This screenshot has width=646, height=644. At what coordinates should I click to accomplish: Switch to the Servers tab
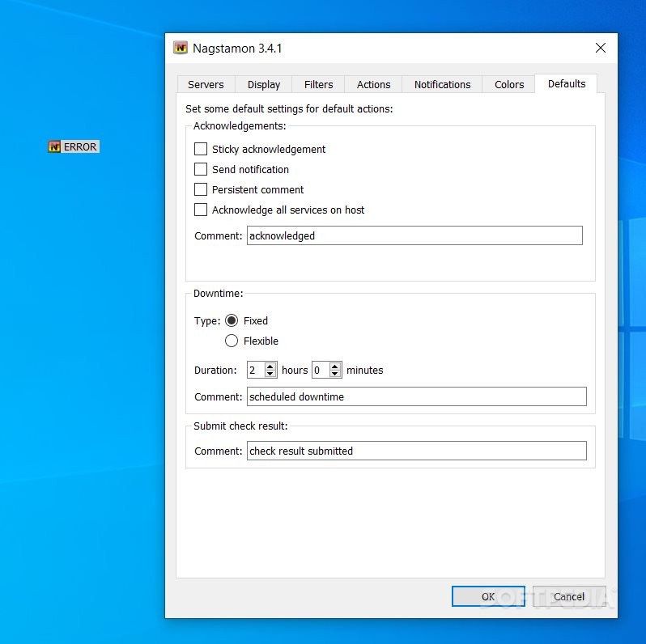pyautogui.click(x=206, y=84)
